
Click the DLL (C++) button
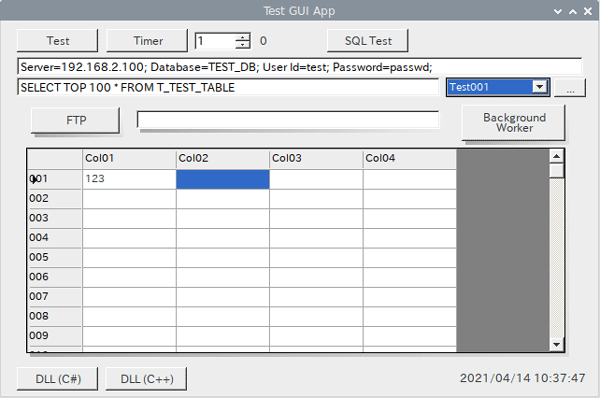coord(147,379)
